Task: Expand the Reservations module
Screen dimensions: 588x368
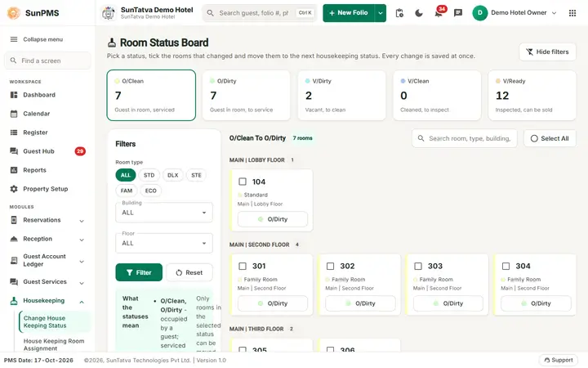Action: (82, 221)
